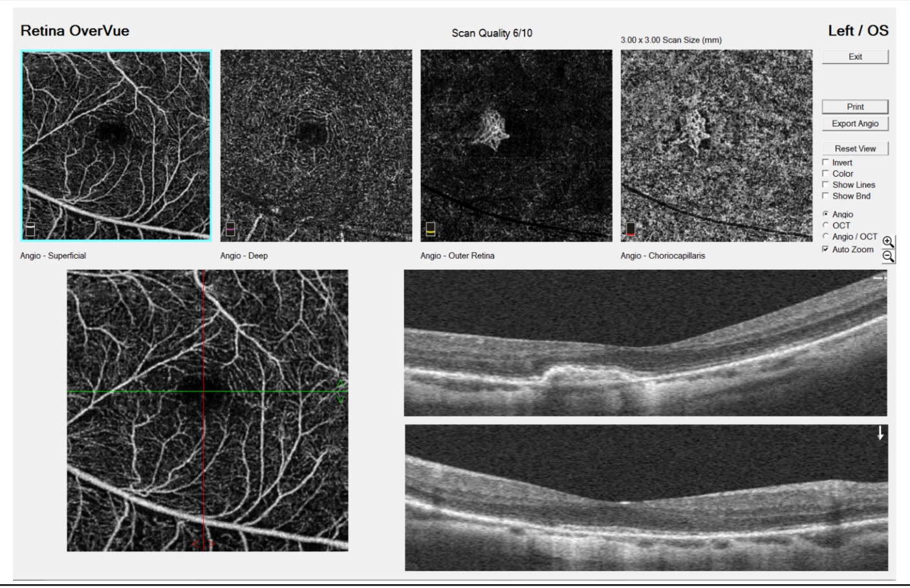Uncheck the Auto Zoom checkbox

825,249
